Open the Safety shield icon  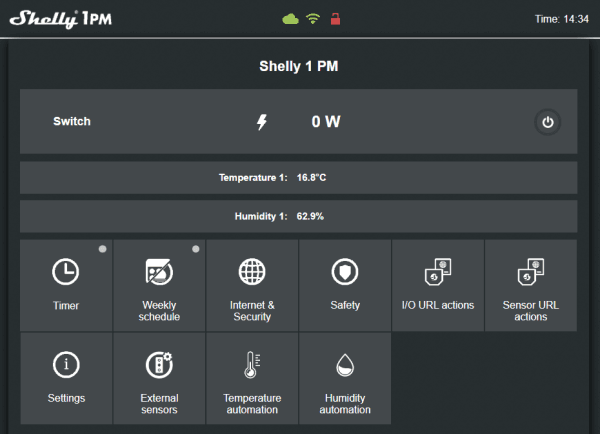(345, 272)
